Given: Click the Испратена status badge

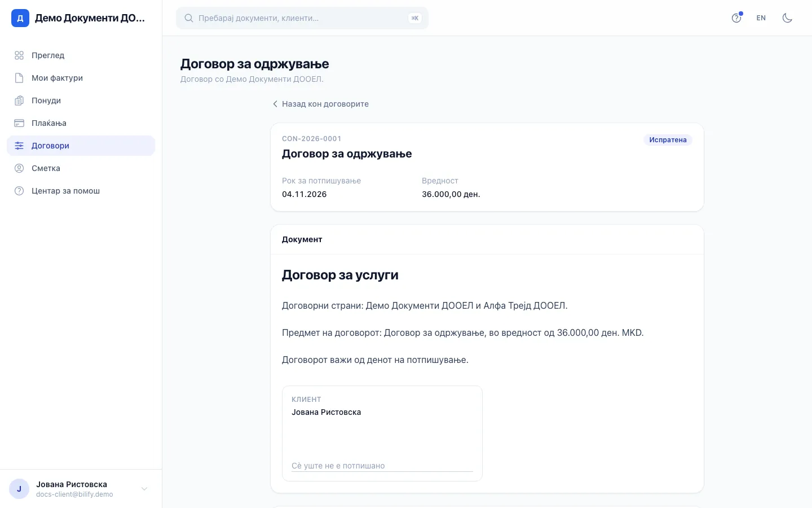Looking at the screenshot, I should pos(668,140).
